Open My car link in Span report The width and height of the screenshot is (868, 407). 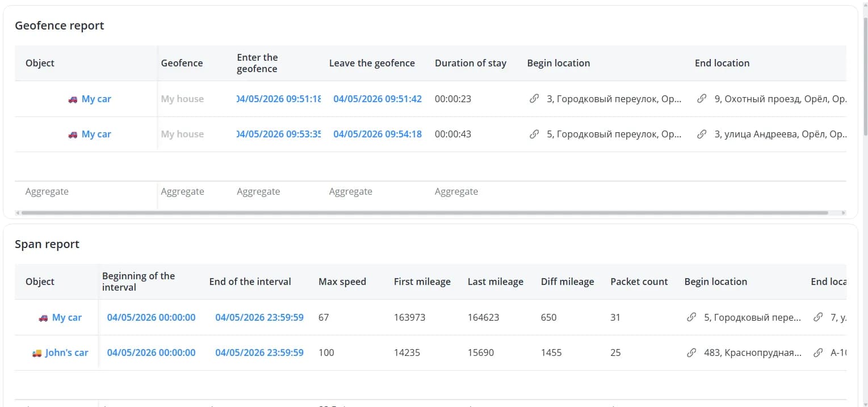[x=67, y=317]
